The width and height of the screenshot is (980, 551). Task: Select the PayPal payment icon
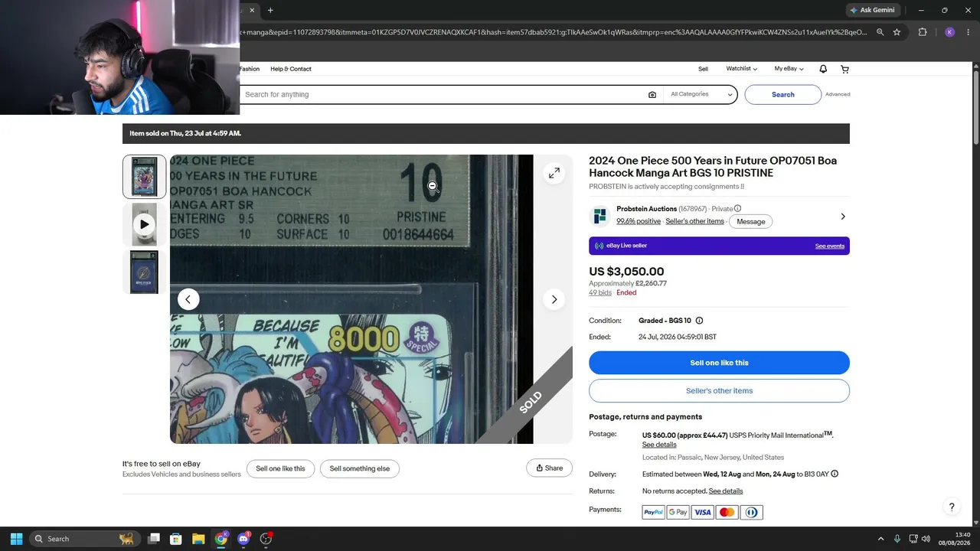pyautogui.click(x=653, y=513)
